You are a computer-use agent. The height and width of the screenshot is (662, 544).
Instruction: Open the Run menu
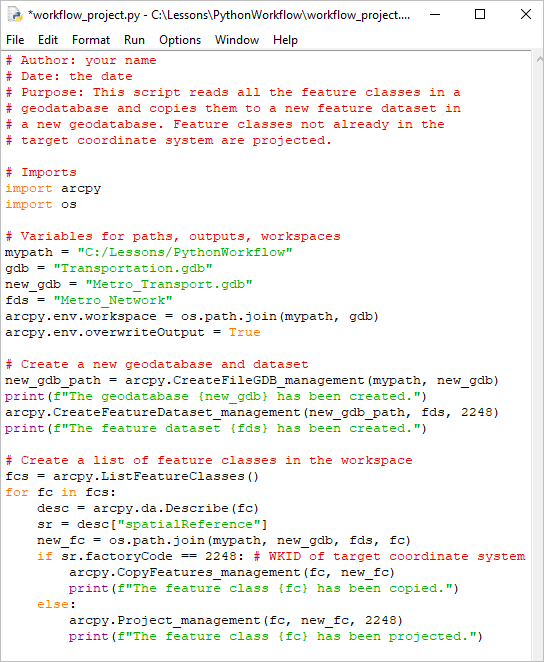[x=134, y=40]
